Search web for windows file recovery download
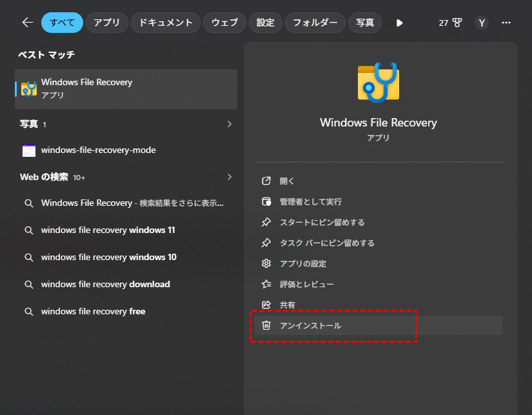The image size is (532, 415). click(x=126, y=285)
